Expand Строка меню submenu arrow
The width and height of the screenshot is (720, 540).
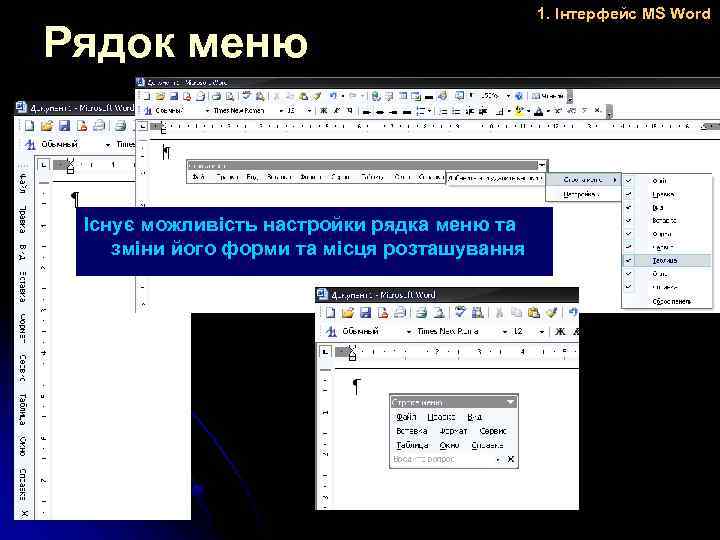(614, 180)
